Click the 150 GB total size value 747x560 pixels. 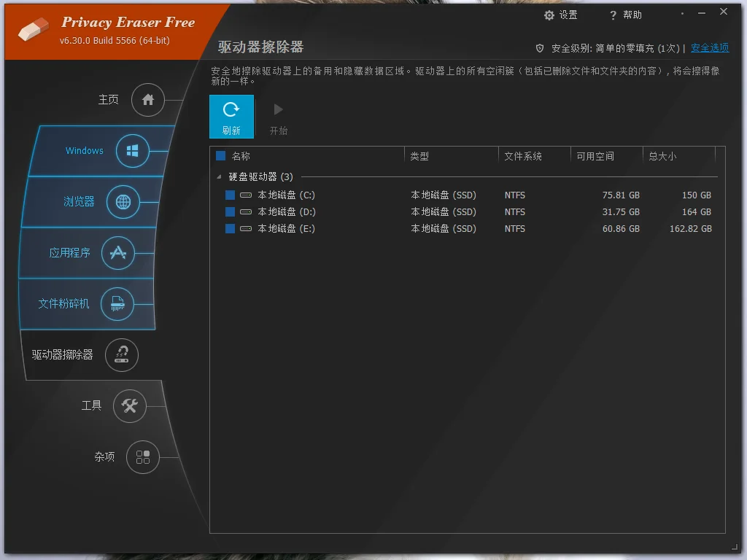click(697, 195)
